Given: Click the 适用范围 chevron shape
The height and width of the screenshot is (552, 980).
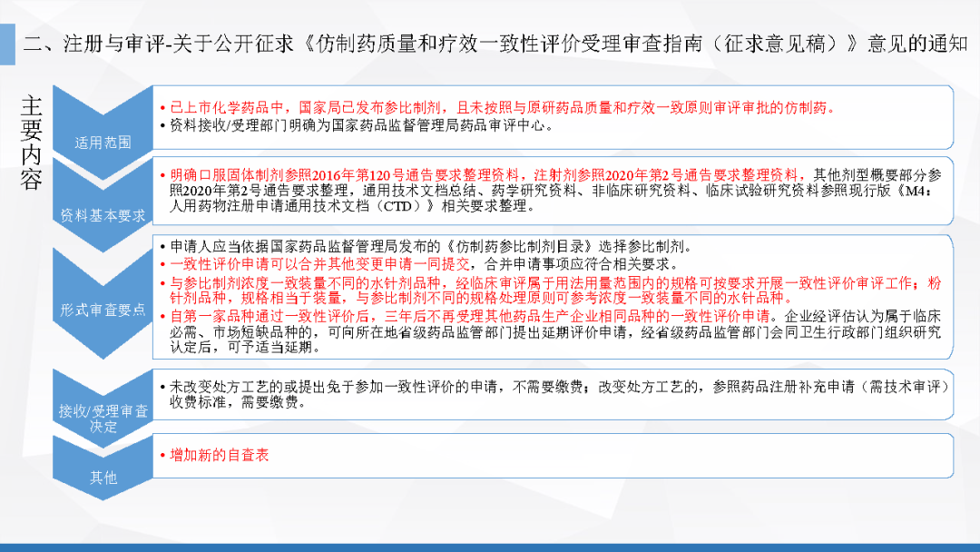Looking at the screenshot, I should pos(102,127).
